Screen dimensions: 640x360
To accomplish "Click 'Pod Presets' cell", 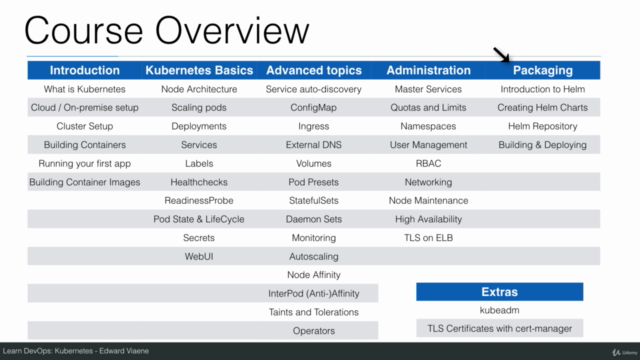I will [x=313, y=182].
